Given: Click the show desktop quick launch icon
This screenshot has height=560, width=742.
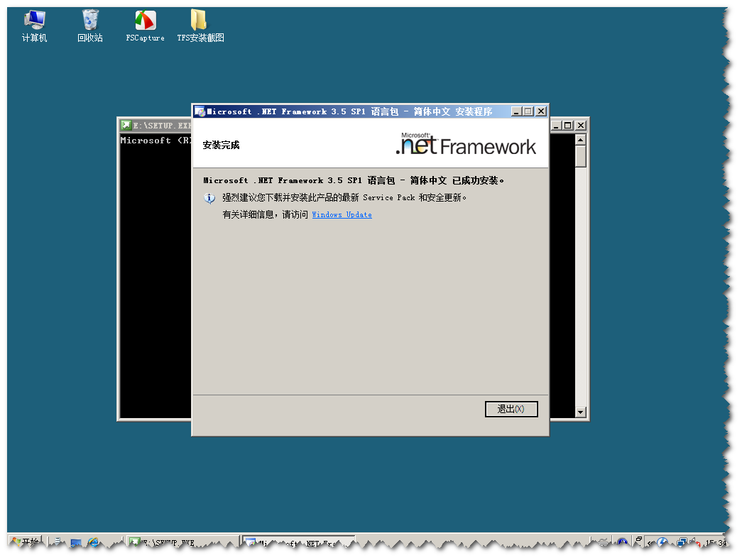Looking at the screenshot, I should 76,542.
